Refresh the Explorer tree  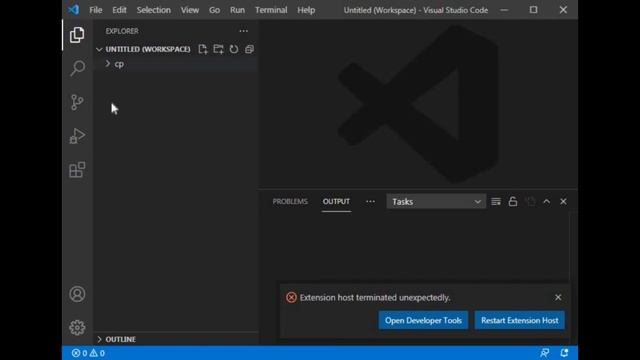pyautogui.click(x=234, y=49)
